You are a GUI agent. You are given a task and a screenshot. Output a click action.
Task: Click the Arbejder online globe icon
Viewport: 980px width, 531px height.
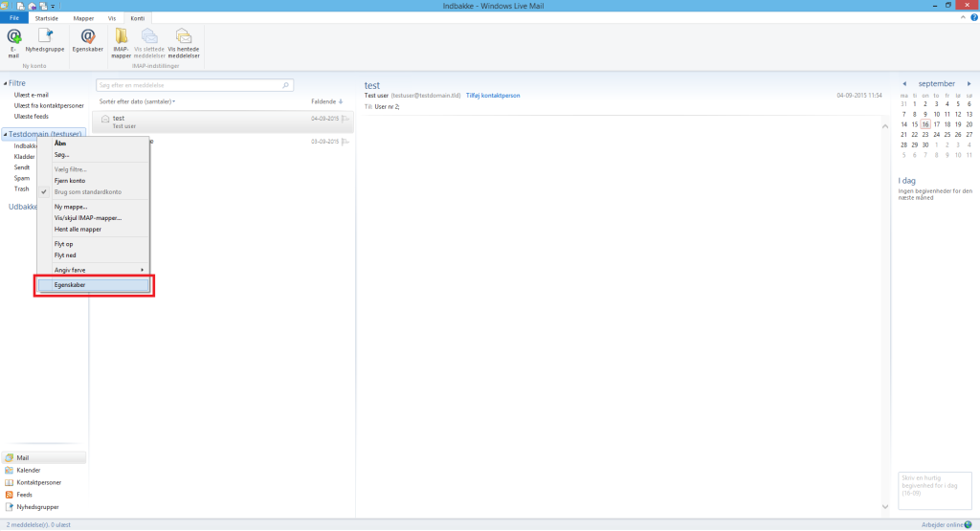point(969,524)
